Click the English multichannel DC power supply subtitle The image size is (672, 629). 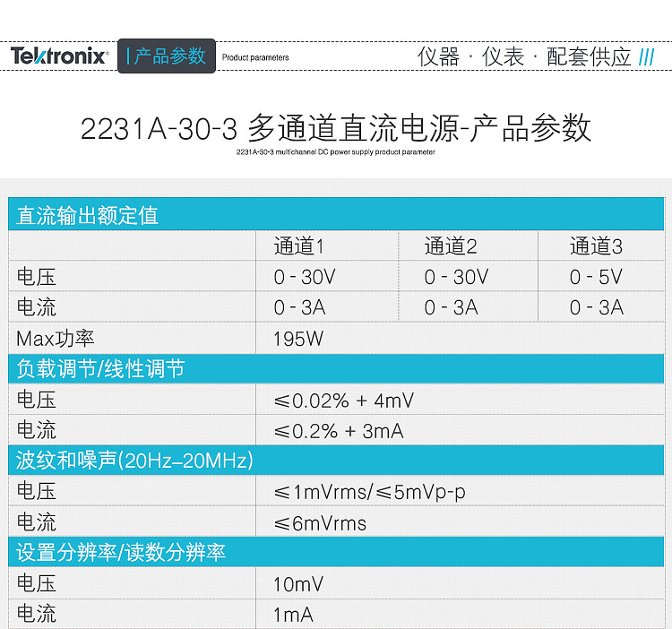336,152
